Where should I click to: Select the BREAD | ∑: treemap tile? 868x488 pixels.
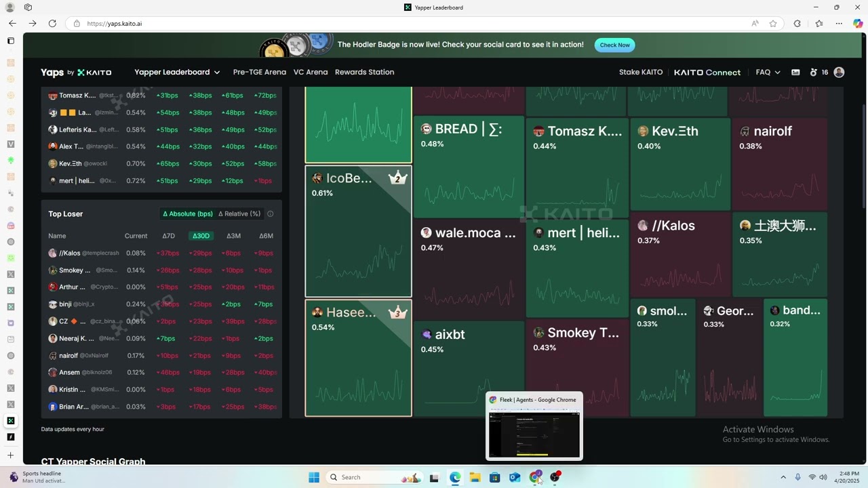pyautogui.click(x=469, y=167)
